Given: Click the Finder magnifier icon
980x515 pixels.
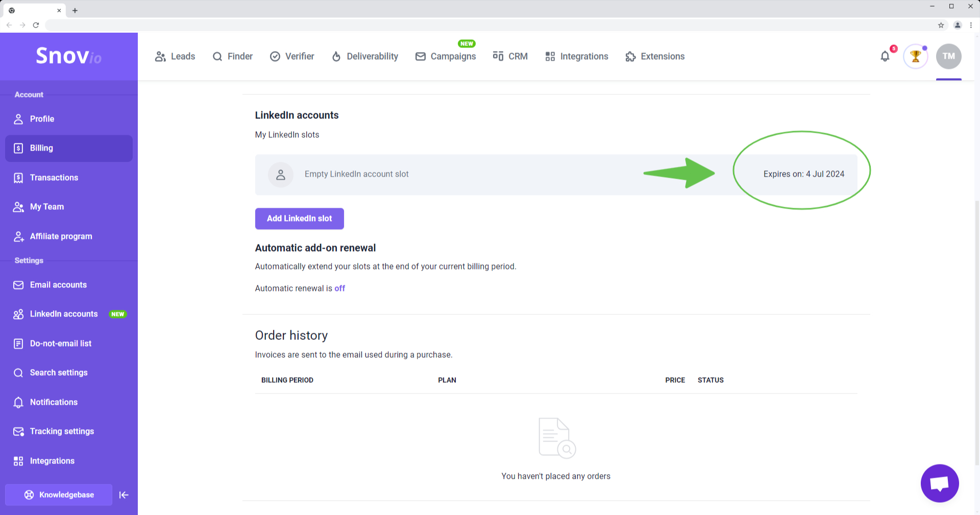Looking at the screenshot, I should [217, 57].
